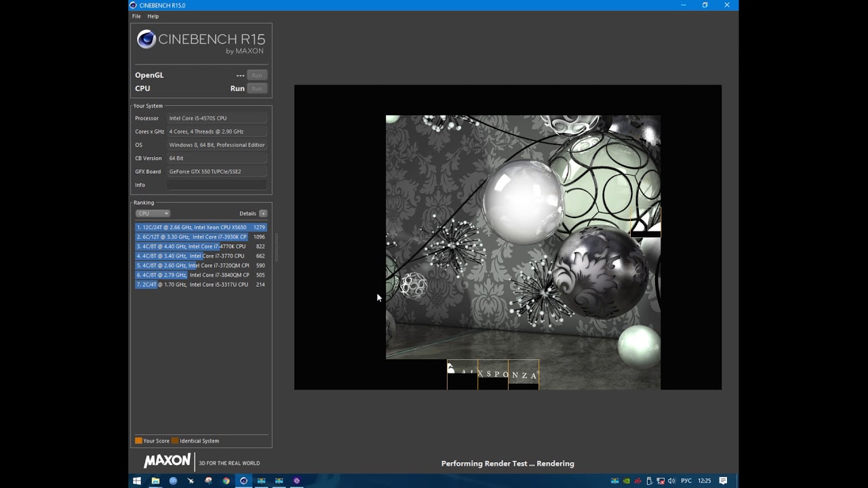Click the GFX Board value GeForce GTX 550 Ti
This screenshot has width=868, height=488.
point(217,171)
